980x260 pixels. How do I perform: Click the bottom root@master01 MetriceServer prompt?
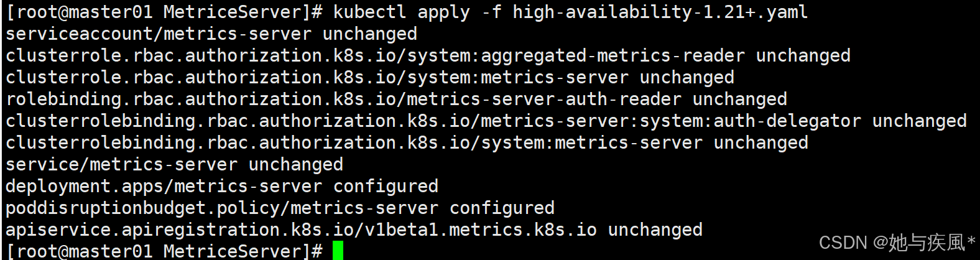pyautogui.click(x=164, y=251)
